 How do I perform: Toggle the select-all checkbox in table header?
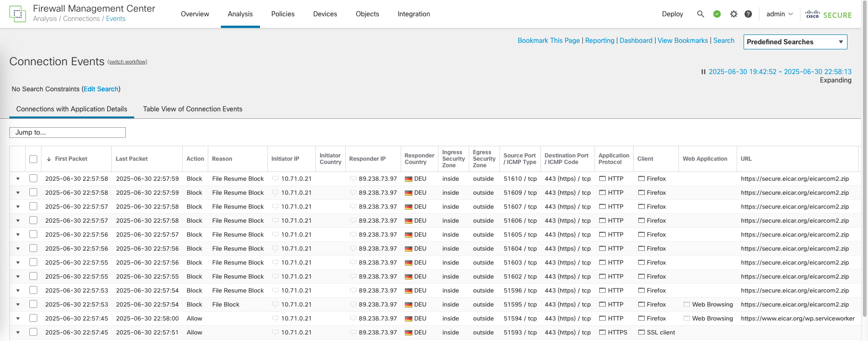[x=33, y=159]
